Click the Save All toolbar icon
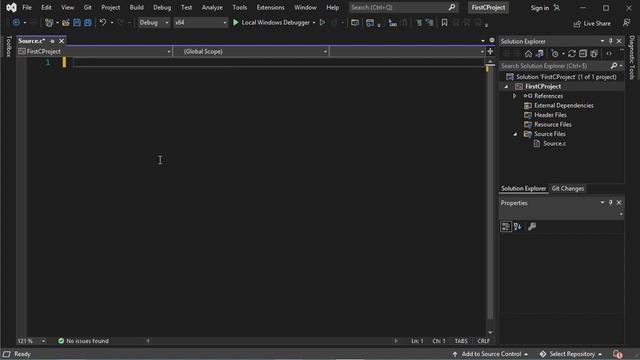640x360 pixels. coord(88,23)
